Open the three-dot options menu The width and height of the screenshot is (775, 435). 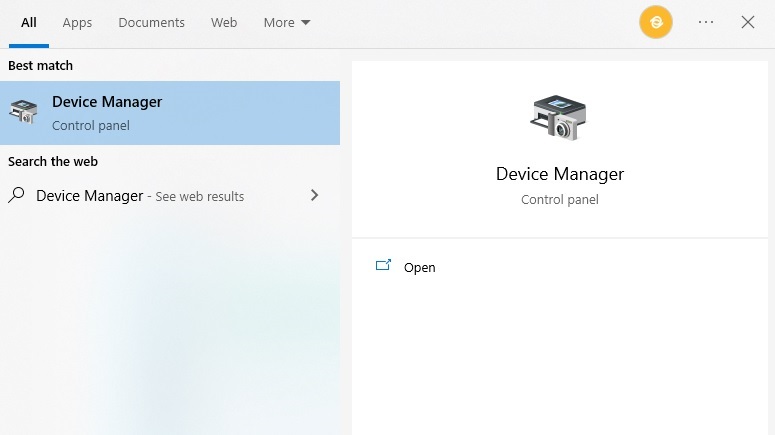pyautogui.click(x=706, y=22)
